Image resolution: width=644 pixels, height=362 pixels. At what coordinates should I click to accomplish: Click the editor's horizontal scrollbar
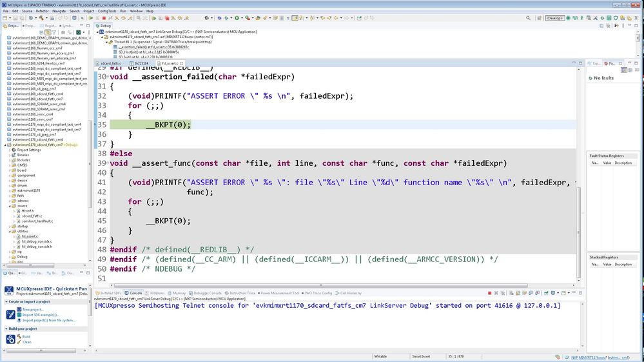(320, 285)
